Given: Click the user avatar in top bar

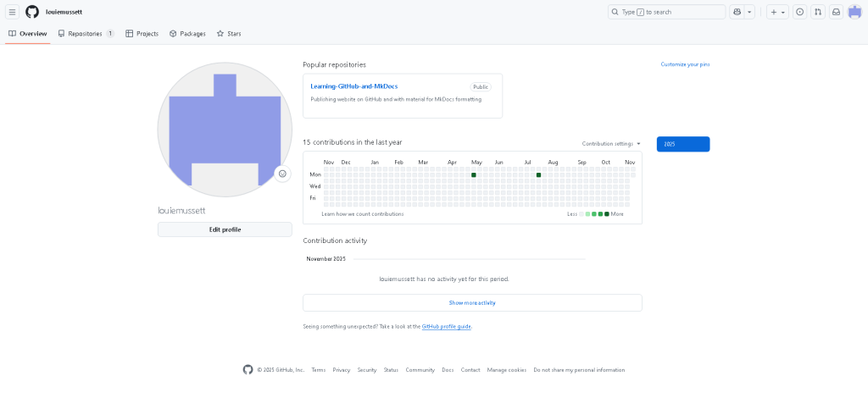Looking at the screenshot, I should pyautogui.click(x=854, y=12).
